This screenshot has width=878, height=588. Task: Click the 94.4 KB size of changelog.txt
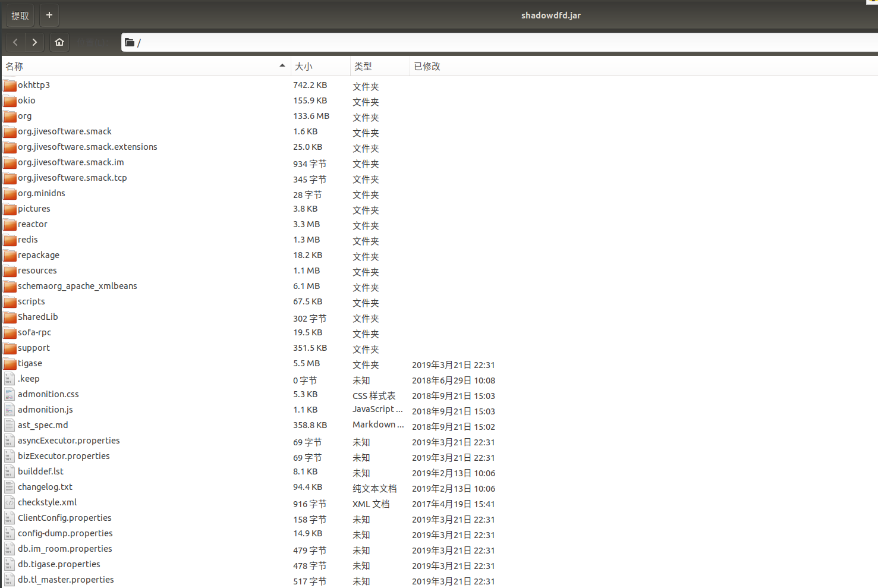307,487
